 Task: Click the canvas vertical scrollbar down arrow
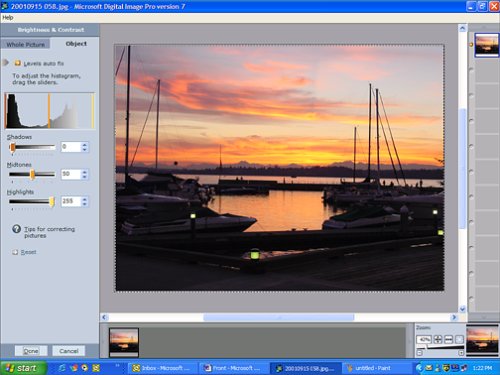click(x=462, y=308)
